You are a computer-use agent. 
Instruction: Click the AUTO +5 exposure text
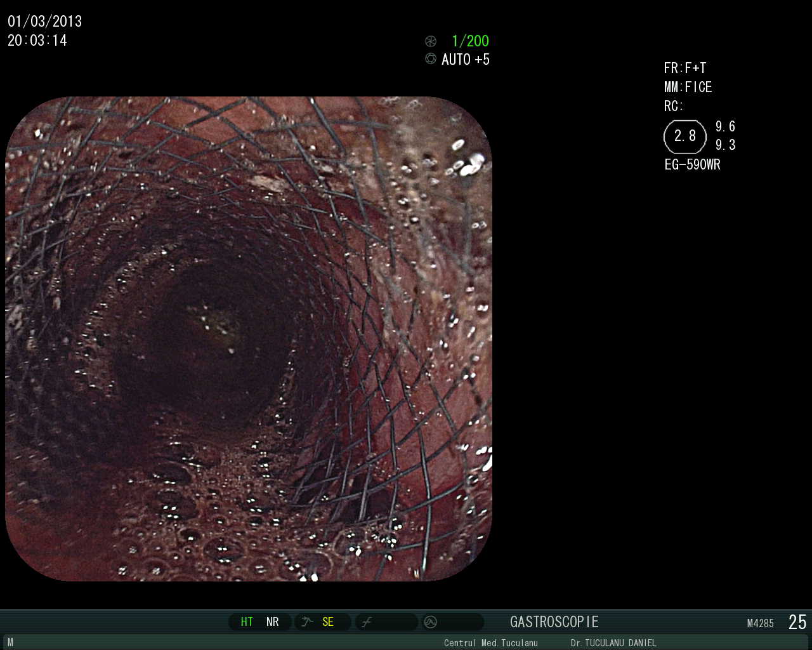466,60
